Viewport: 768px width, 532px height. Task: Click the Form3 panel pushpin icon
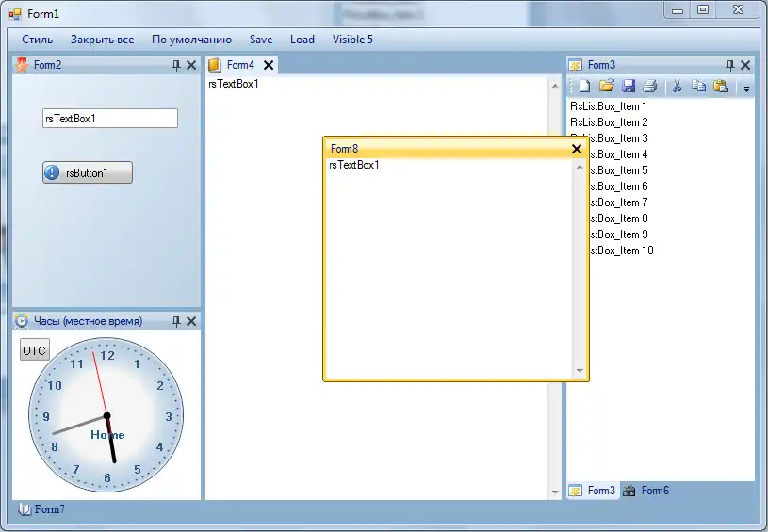click(729, 65)
